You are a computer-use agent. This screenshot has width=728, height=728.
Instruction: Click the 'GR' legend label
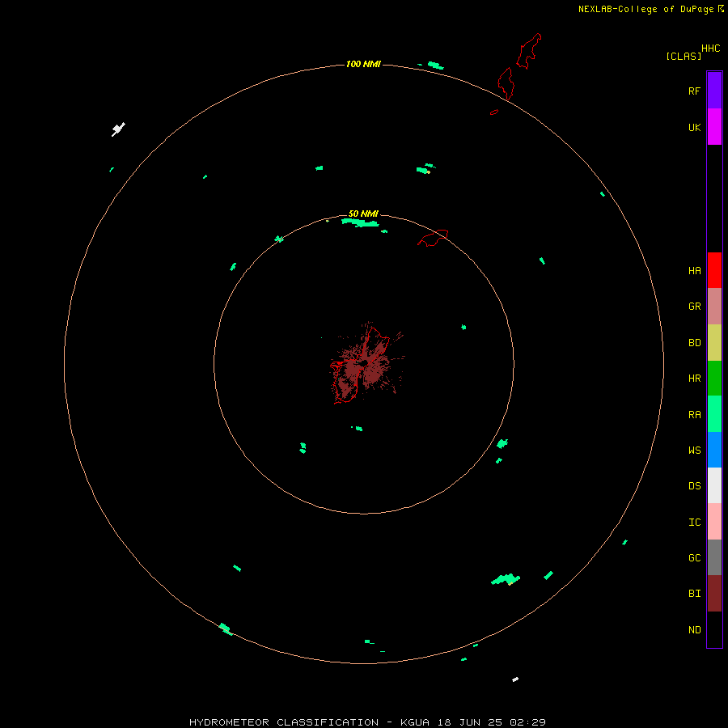pos(694,307)
